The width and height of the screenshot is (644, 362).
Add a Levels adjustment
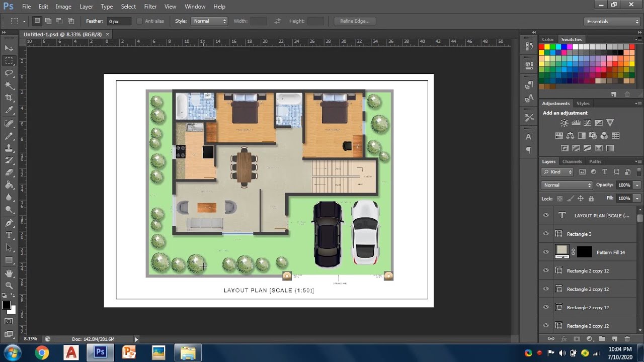576,123
